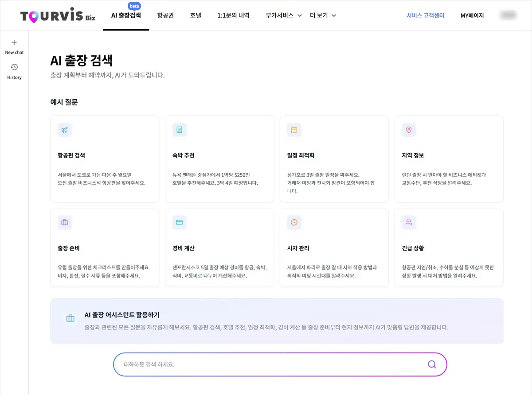
Task: Select the 경비 계산 example title
Action: (184, 248)
